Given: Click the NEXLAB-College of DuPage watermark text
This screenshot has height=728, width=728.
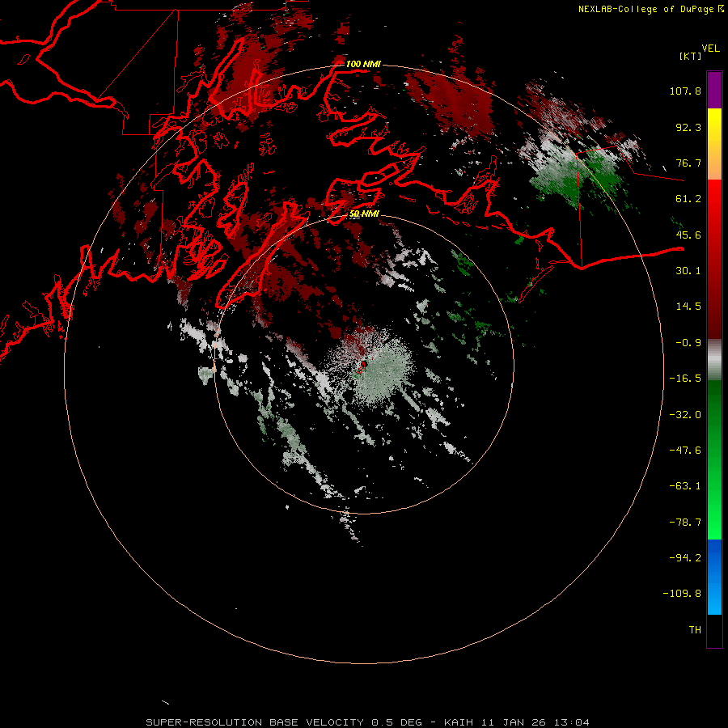Looking at the screenshot, I should click(x=651, y=9).
